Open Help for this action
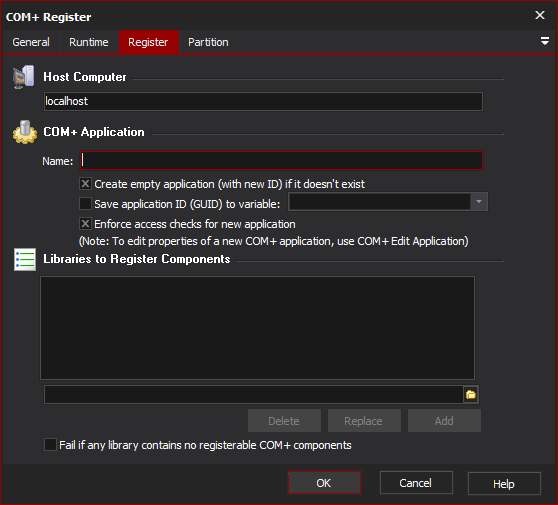The image size is (558, 505). [504, 483]
